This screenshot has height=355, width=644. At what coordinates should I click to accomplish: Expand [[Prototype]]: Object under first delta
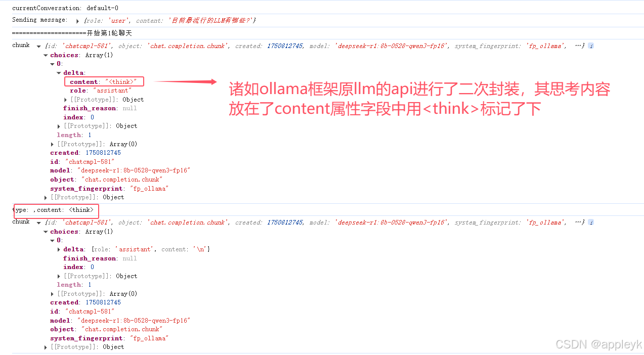pos(66,100)
